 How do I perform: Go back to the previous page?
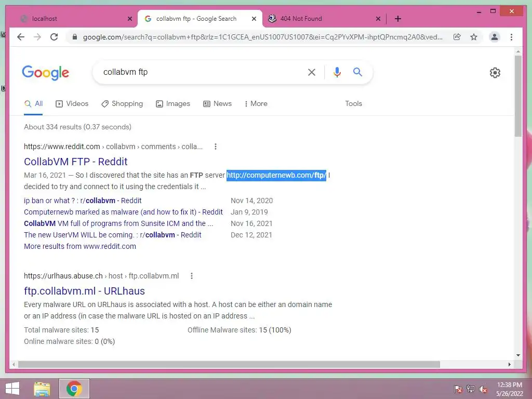pos(21,37)
